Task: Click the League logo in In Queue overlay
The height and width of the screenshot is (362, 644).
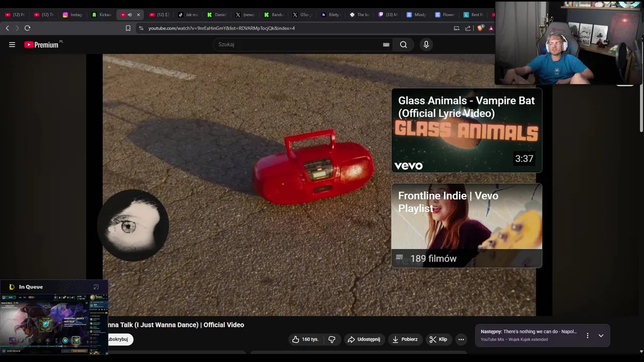Action: coord(12,287)
